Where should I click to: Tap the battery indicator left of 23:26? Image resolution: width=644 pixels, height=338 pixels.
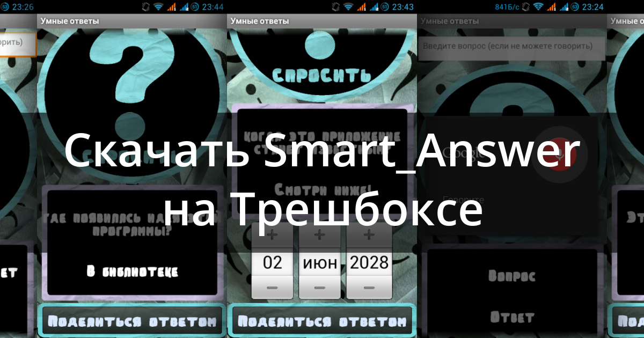[5, 7]
